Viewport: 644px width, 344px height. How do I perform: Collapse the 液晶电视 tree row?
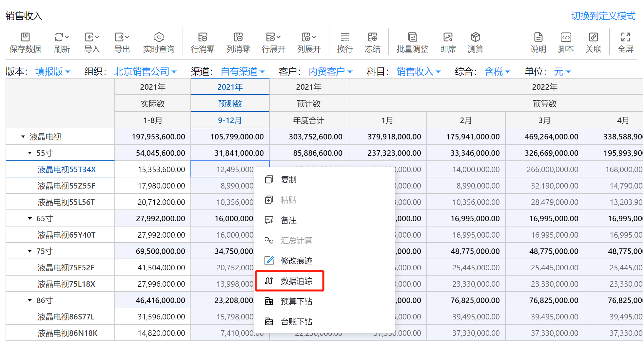[x=23, y=137]
